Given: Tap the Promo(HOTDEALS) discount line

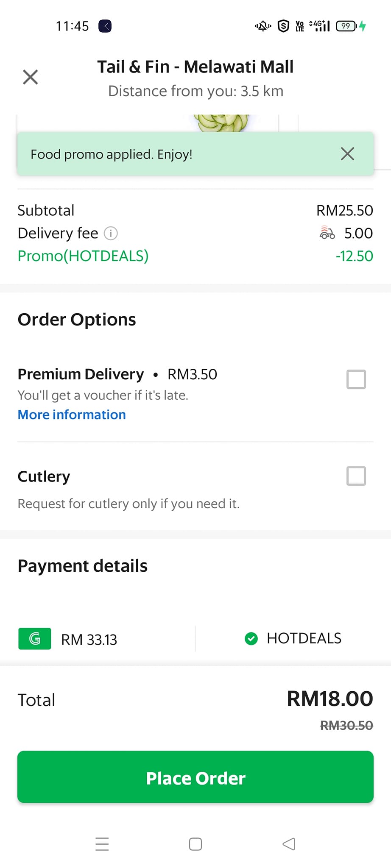Looking at the screenshot, I should pos(83,256).
